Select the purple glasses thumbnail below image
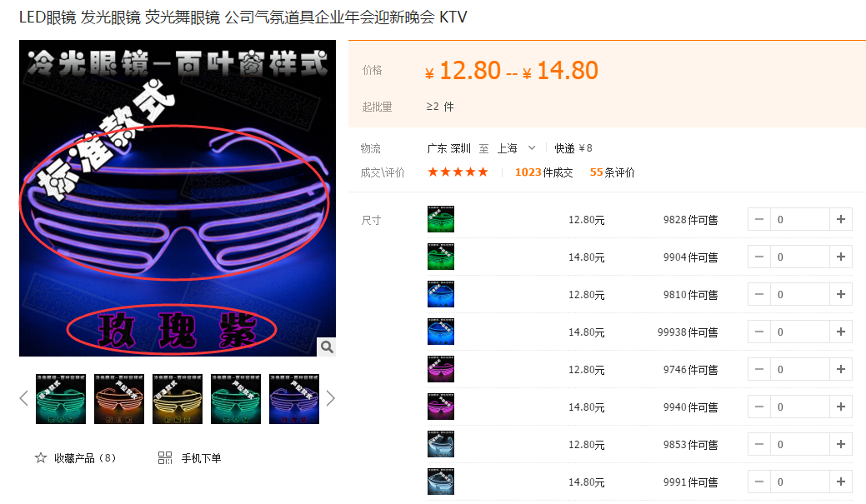The width and height of the screenshot is (866, 504). point(294,398)
